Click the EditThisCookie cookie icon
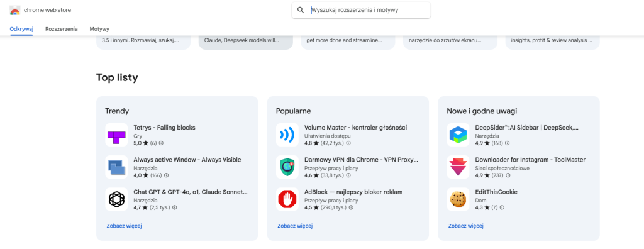Viewport: 644px width, 249px height. tap(458, 199)
